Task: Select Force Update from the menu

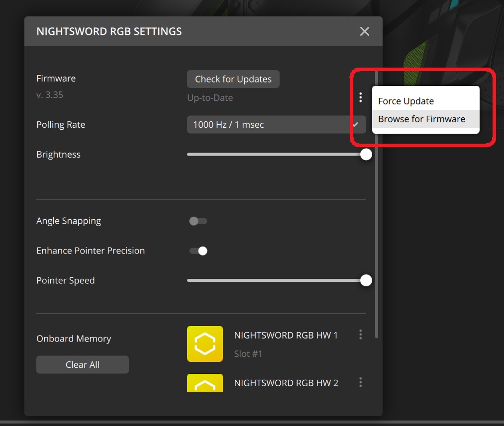Action: 406,101
